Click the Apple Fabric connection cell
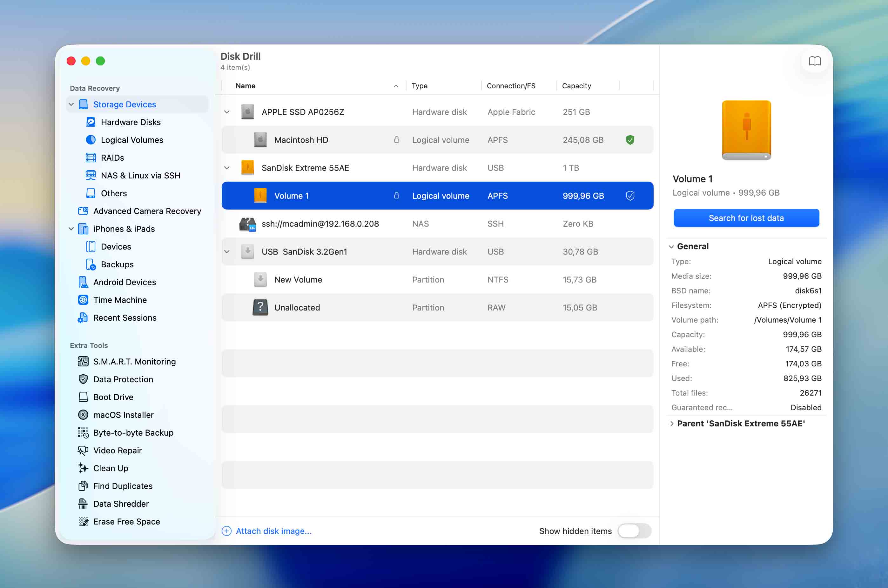Viewport: 888px width, 588px height. coord(511,112)
